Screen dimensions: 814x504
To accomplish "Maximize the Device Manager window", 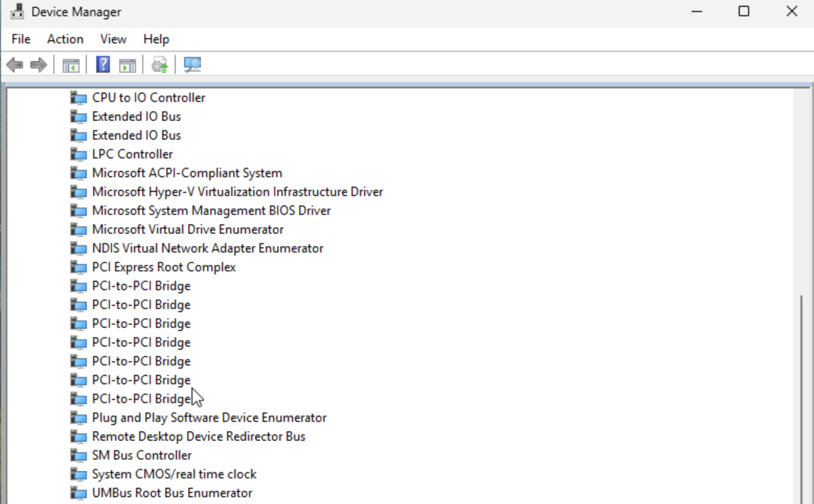I will click(744, 12).
